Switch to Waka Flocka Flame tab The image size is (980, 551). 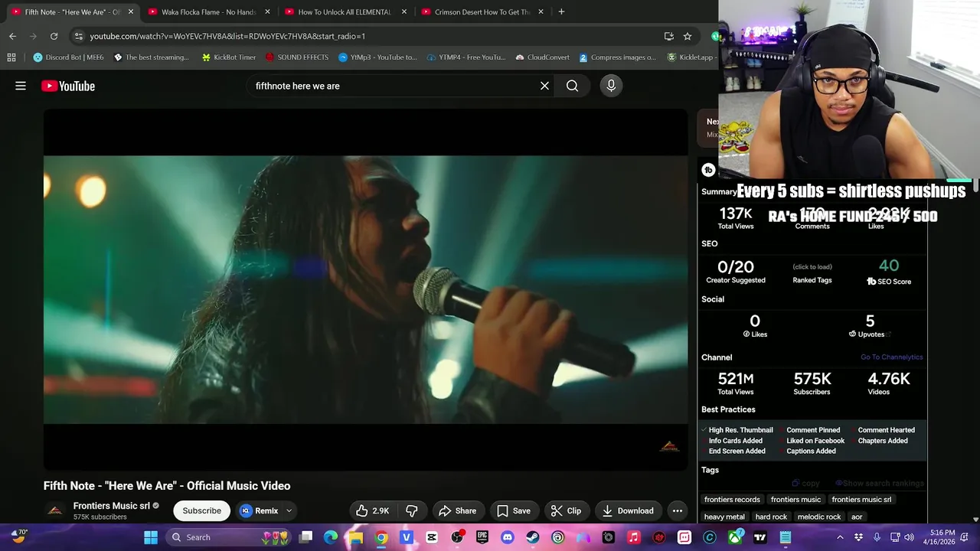[208, 12]
